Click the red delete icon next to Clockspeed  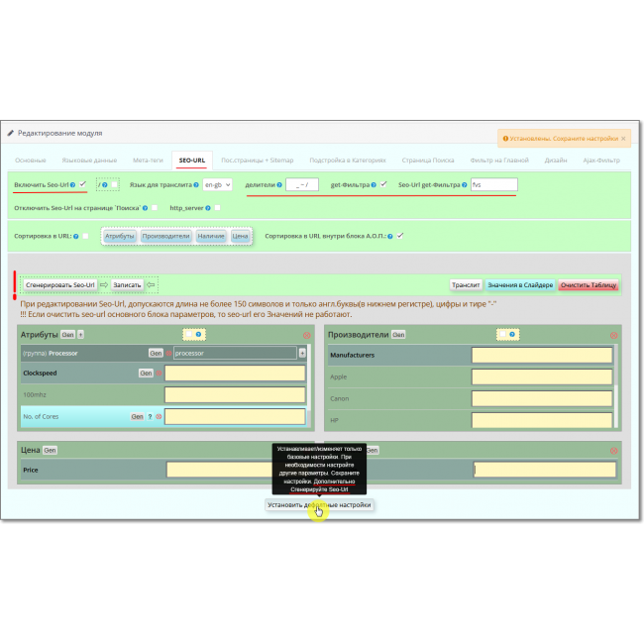pyautogui.click(x=159, y=373)
